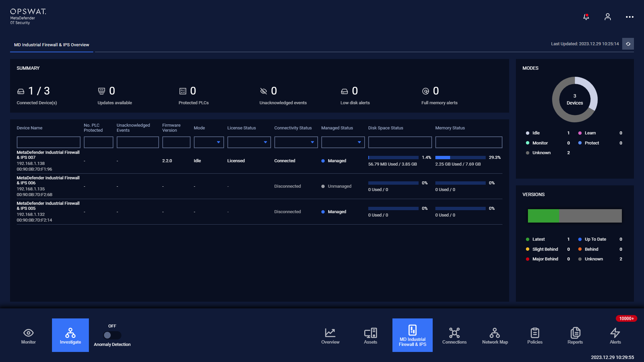This screenshot has width=644, height=362.
Task: Click the memory usage bar for IPS 007
Action: tap(460, 158)
